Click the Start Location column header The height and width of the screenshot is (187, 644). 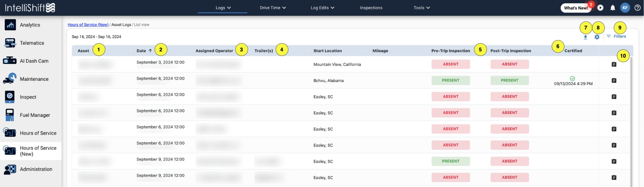pos(328,51)
